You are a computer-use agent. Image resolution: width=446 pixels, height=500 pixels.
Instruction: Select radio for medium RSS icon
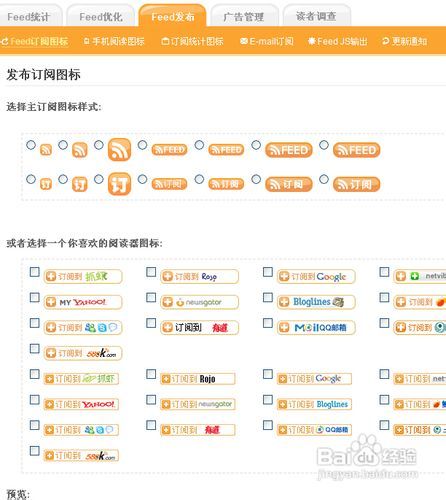pyautogui.click(x=63, y=145)
